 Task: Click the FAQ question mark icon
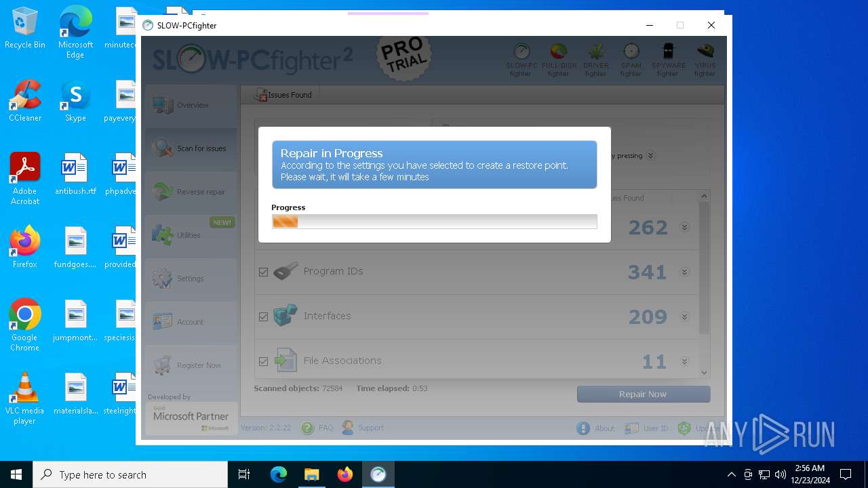307,428
